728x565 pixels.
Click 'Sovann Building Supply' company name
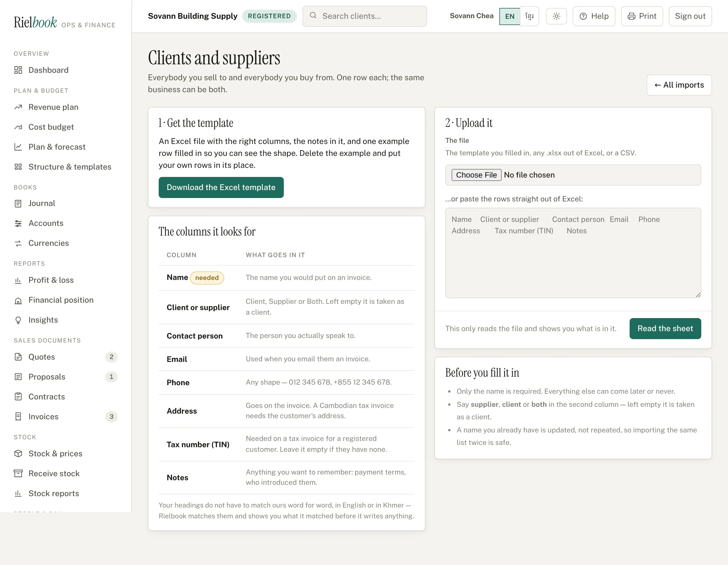pyautogui.click(x=193, y=16)
